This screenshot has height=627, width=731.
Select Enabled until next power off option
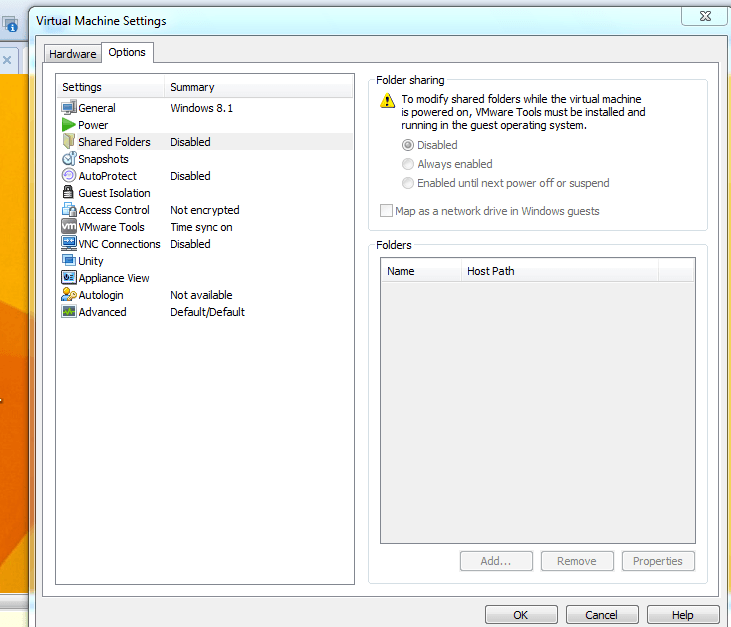tap(408, 183)
